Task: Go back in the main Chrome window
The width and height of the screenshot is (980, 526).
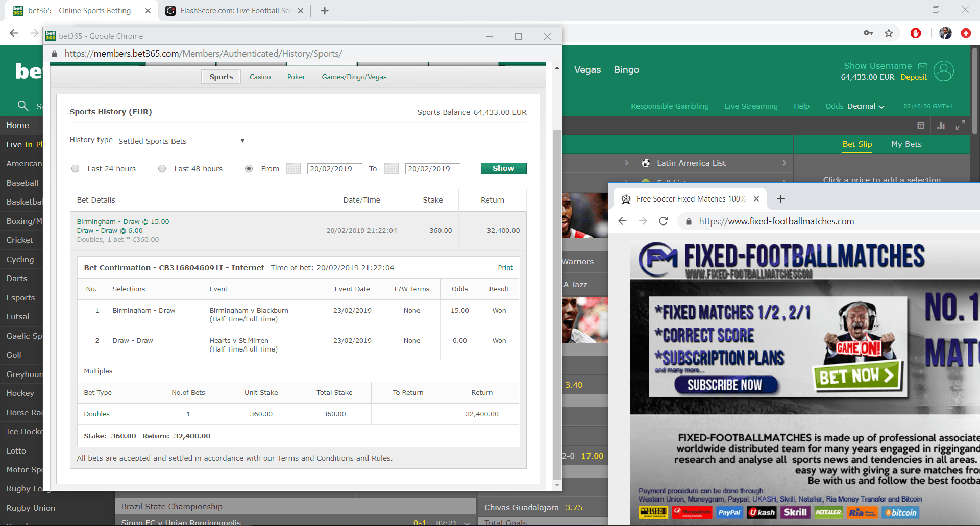Action: [x=14, y=33]
